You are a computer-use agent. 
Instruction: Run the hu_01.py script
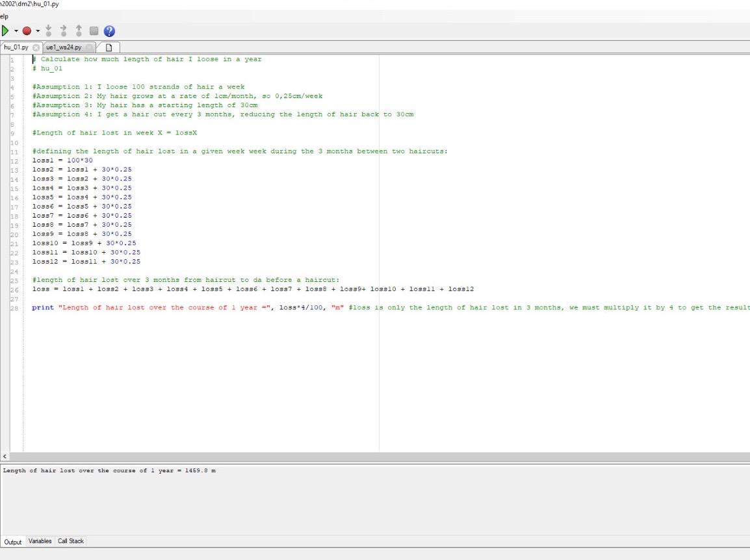click(5, 31)
